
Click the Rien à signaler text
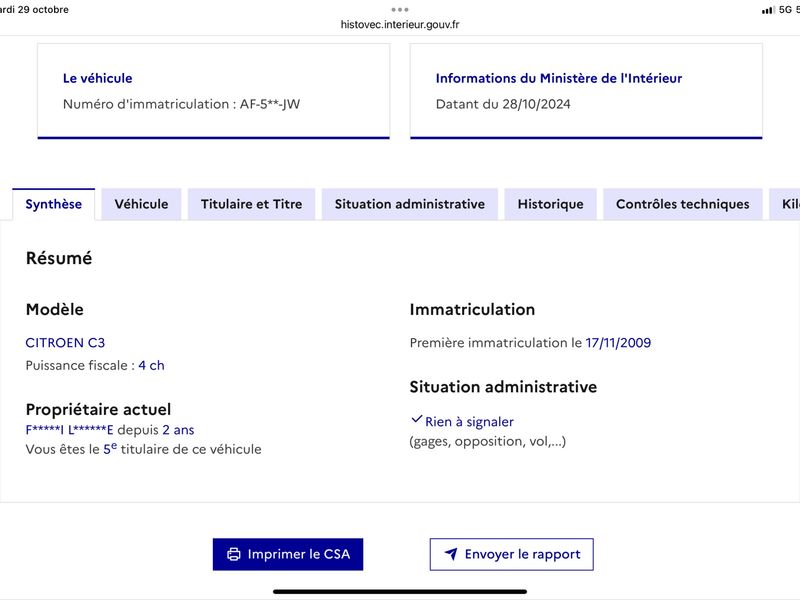click(469, 422)
